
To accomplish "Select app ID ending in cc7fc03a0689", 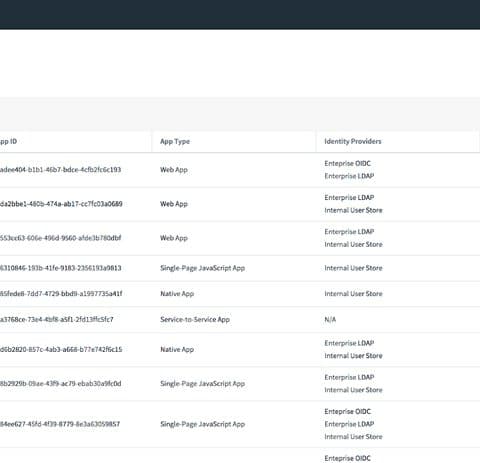I will click(61, 204).
